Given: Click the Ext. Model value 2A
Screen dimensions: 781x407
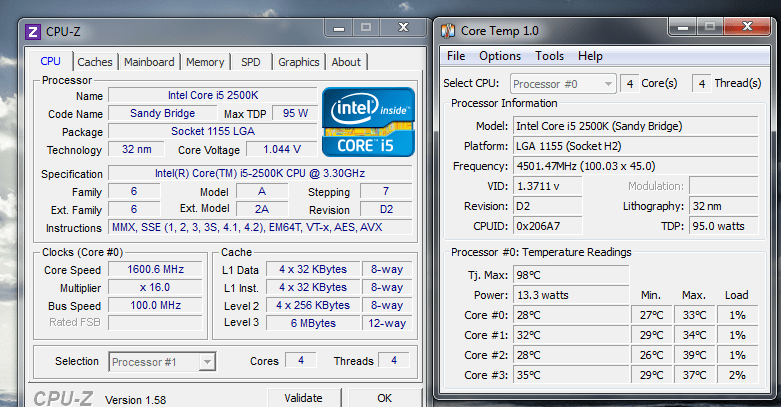Looking at the screenshot, I should pyautogui.click(x=262, y=209).
